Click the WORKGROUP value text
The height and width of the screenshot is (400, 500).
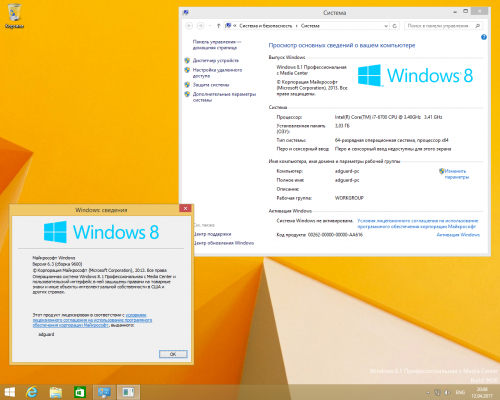pyautogui.click(x=349, y=198)
